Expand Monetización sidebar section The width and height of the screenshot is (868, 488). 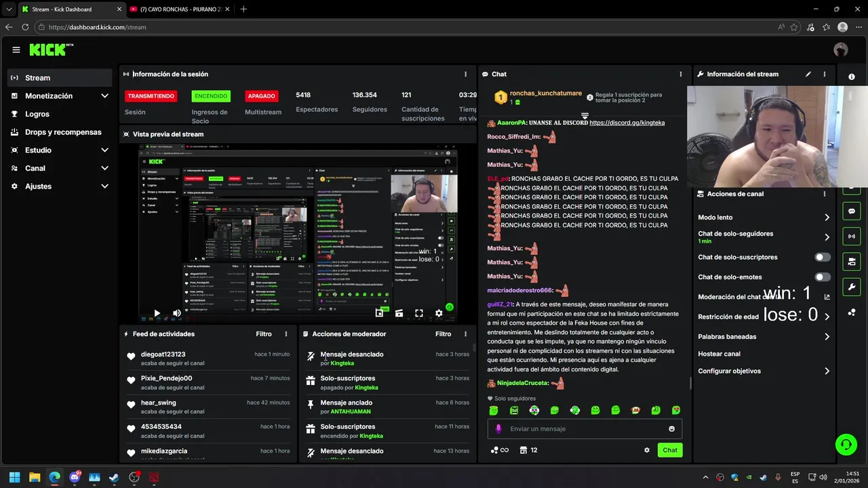pyautogui.click(x=104, y=96)
